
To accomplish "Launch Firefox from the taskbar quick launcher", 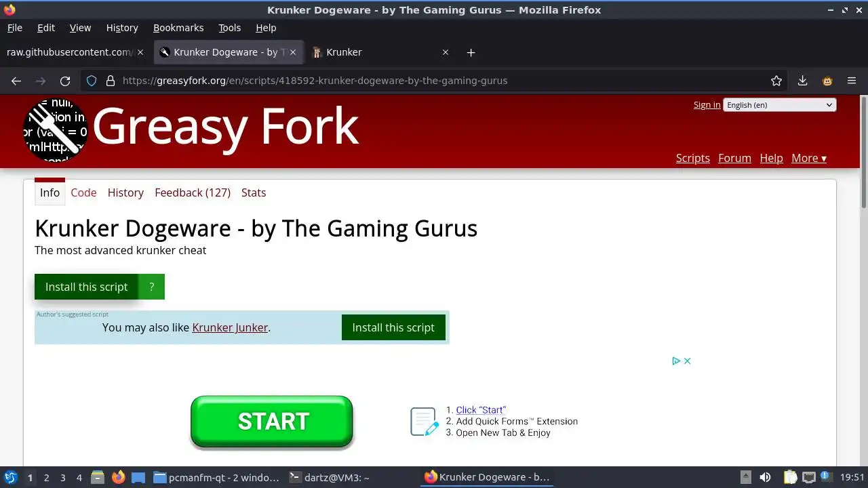I will point(118,477).
